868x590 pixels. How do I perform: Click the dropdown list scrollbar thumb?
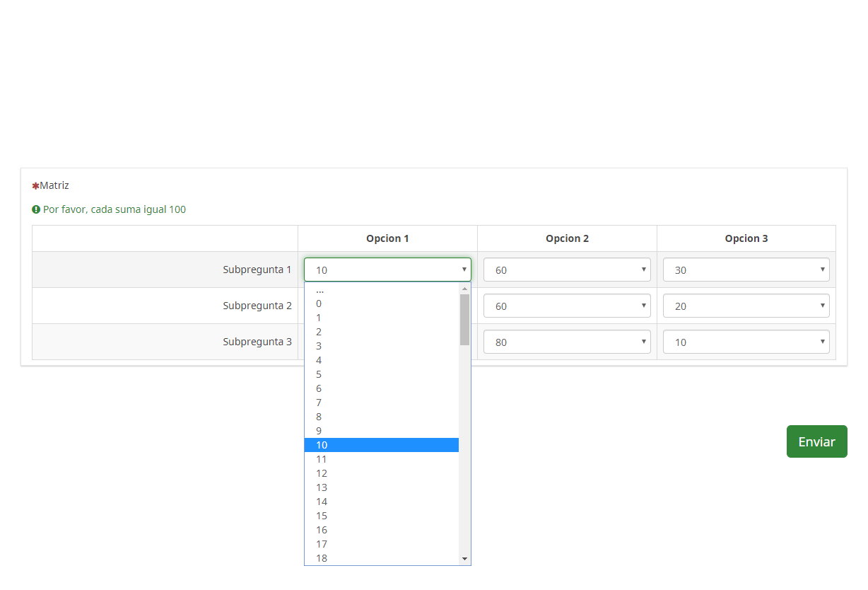464,320
